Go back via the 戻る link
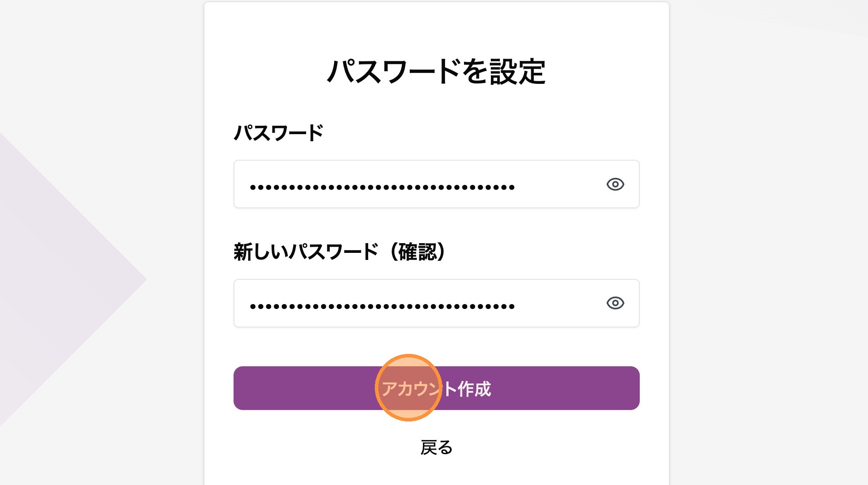 coord(436,447)
